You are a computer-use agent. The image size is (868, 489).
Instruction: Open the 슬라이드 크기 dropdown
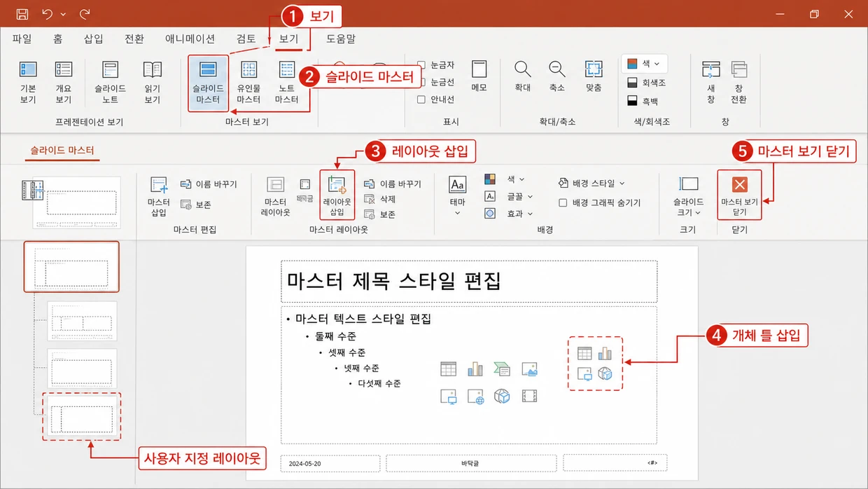[689, 197]
